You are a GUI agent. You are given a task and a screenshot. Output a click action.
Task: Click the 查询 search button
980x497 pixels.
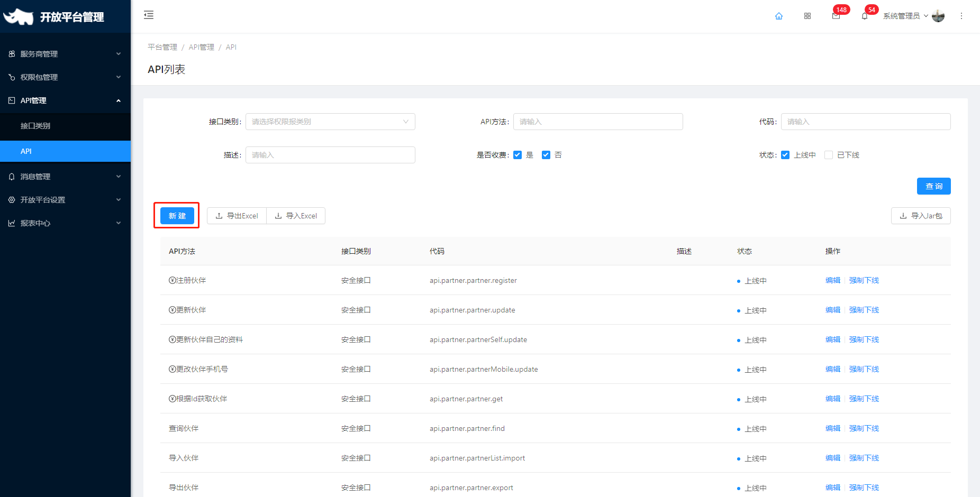[x=934, y=186]
